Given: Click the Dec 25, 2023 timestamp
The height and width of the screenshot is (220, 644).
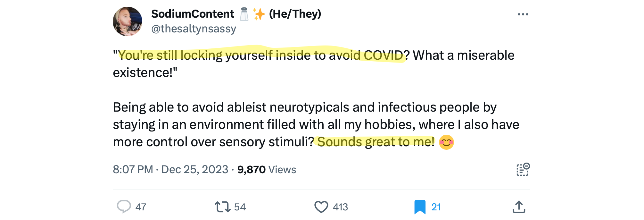Looking at the screenshot, I should click(194, 169).
